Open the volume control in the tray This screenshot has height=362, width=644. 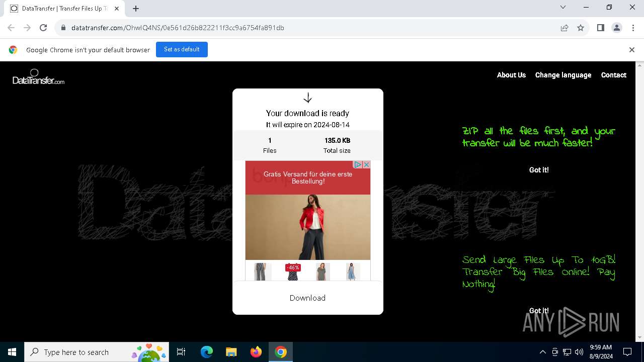pos(579,352)
